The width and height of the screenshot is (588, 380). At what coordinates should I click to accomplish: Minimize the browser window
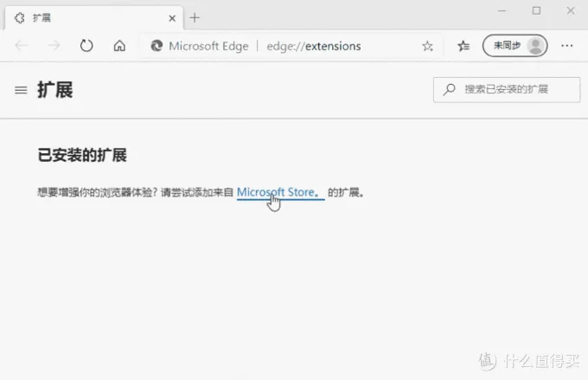(x=502, y=11)
